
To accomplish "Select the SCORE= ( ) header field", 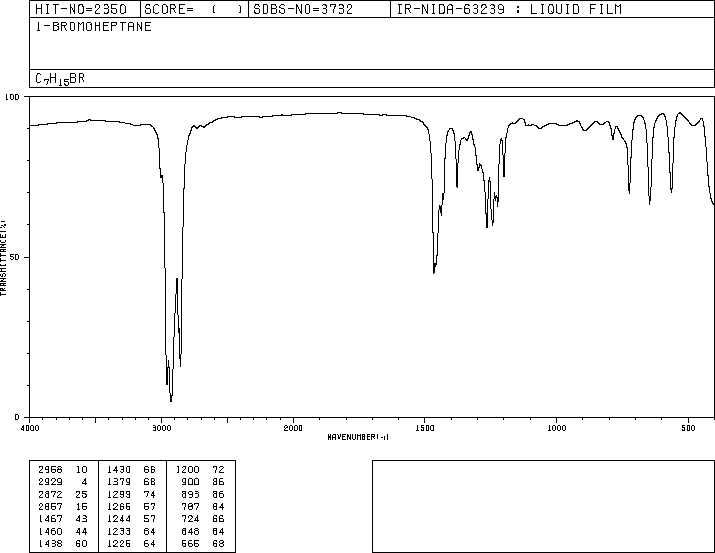I will point(193,9).
